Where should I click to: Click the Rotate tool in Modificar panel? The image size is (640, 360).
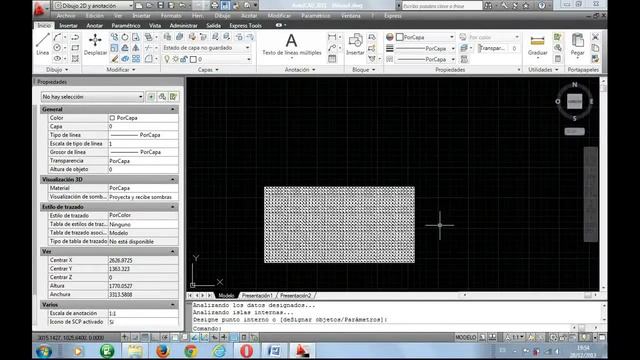[x=125, y=37]
